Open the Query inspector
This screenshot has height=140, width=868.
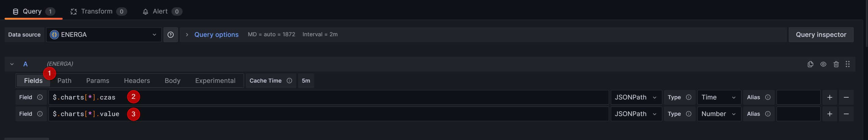[x=821, y=35]
